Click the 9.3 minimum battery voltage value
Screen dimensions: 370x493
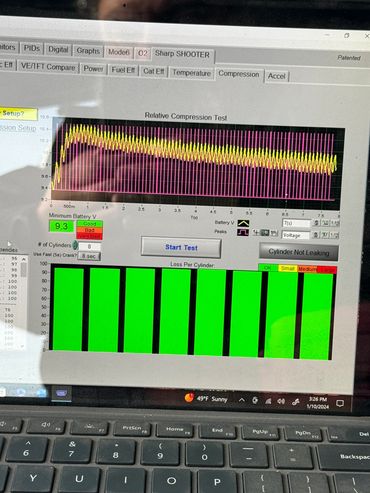(x=61, y=226)
